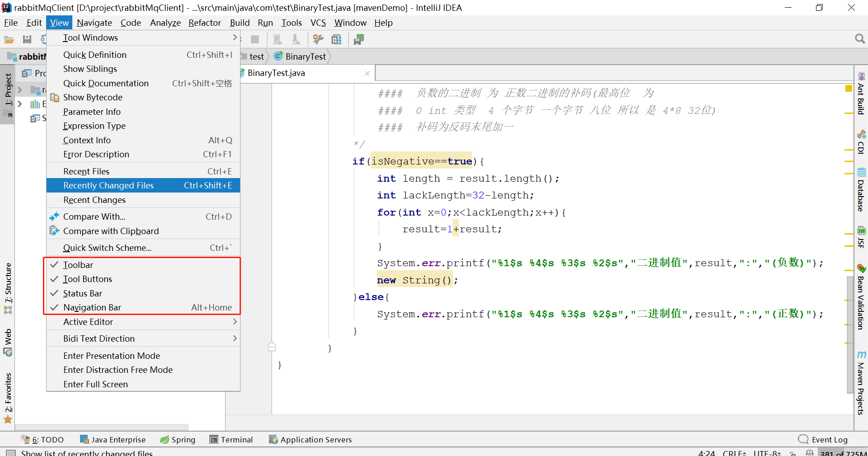Click the green chip and disk toolbar icon

tap(359, 40)
